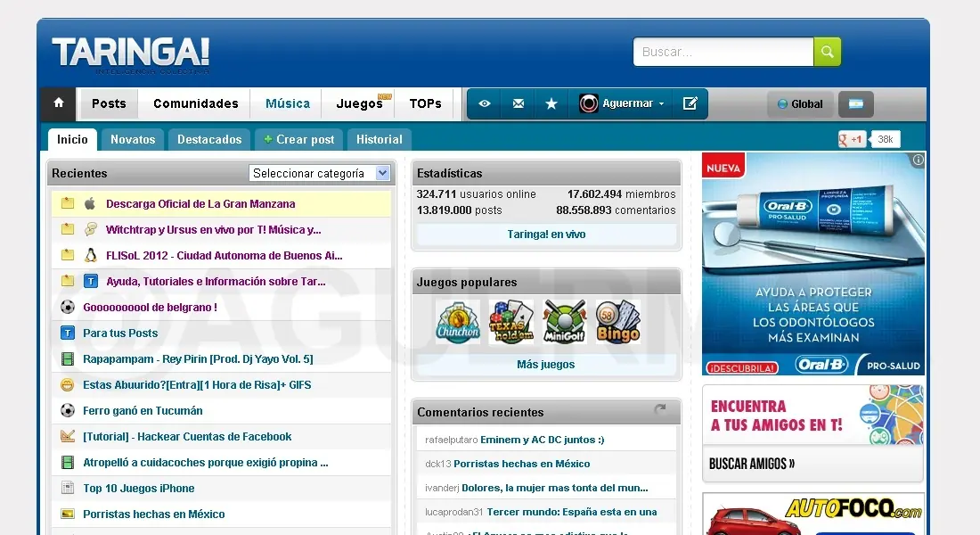980x535 pixels.
Task: Click film icon beside Rapapampam post
Action: pos(68,359)
